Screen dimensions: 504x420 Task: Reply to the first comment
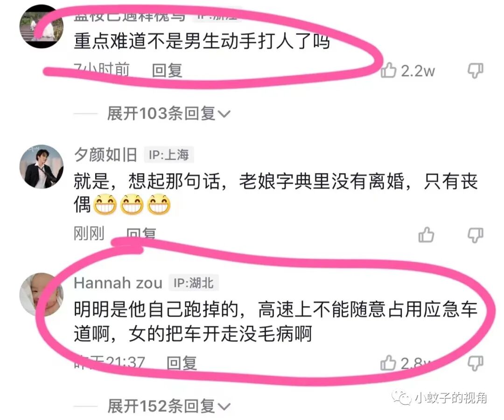(x=167, y=70)
